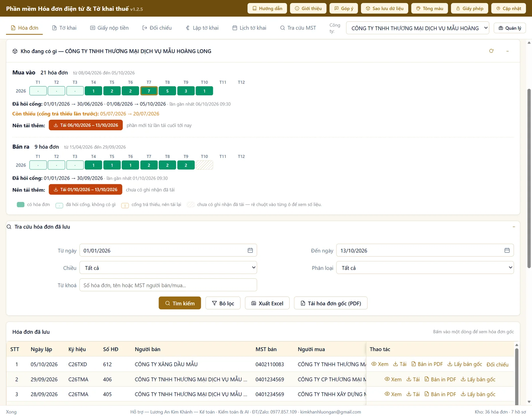Click the Hướng dẫn button
Image resolution: width=532 pixels, height=418 pixels.
(x=267, y=8)
